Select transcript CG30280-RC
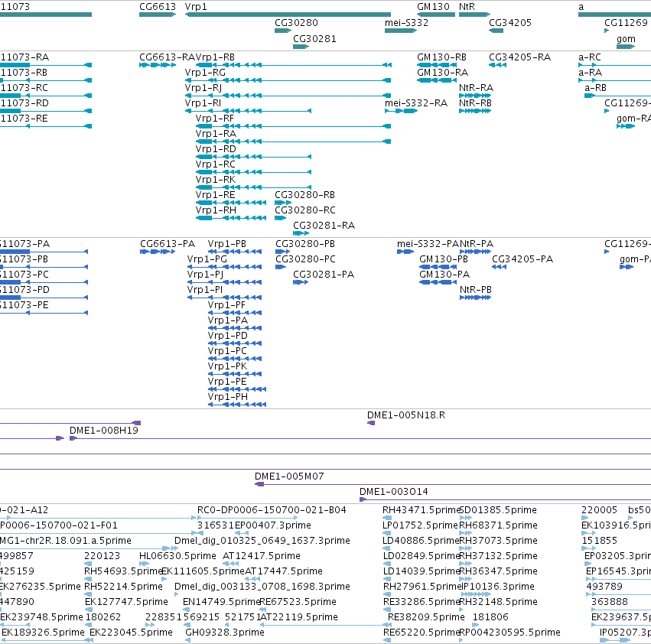This screenshot has height=644, width=651. (x=280, y=218)
